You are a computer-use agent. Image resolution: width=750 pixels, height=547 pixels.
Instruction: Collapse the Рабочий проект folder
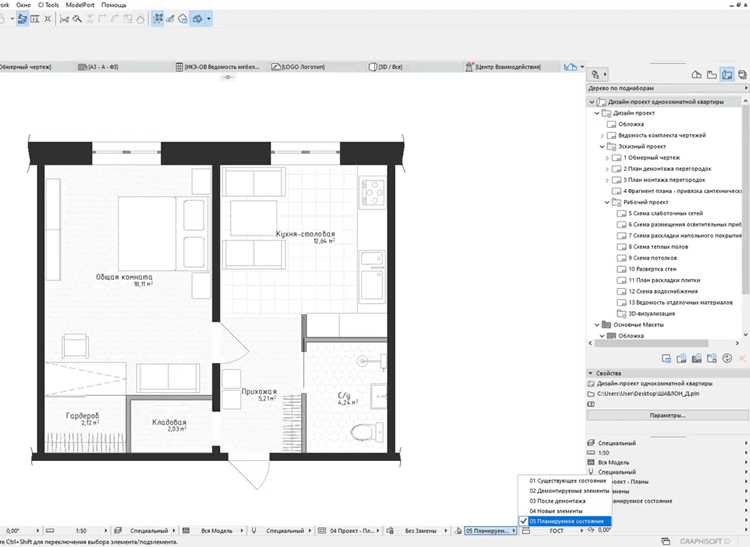pos(607,202)
